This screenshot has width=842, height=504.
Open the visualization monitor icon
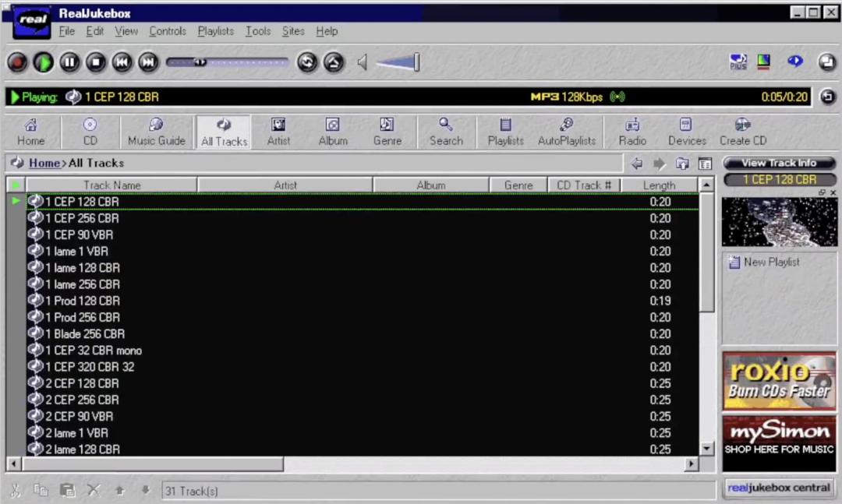[763, 62]
